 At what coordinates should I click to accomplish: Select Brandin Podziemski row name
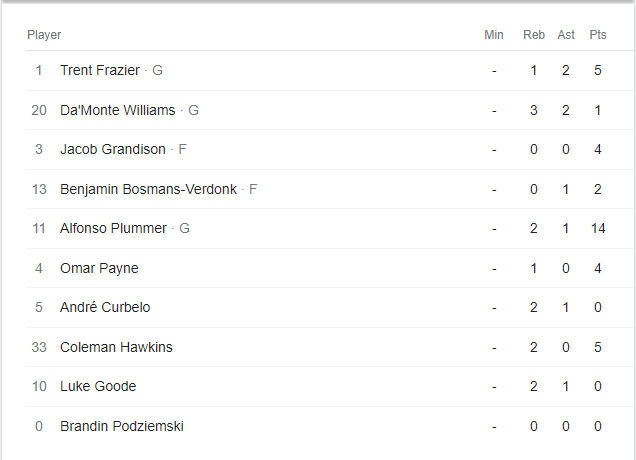[122, 426]
